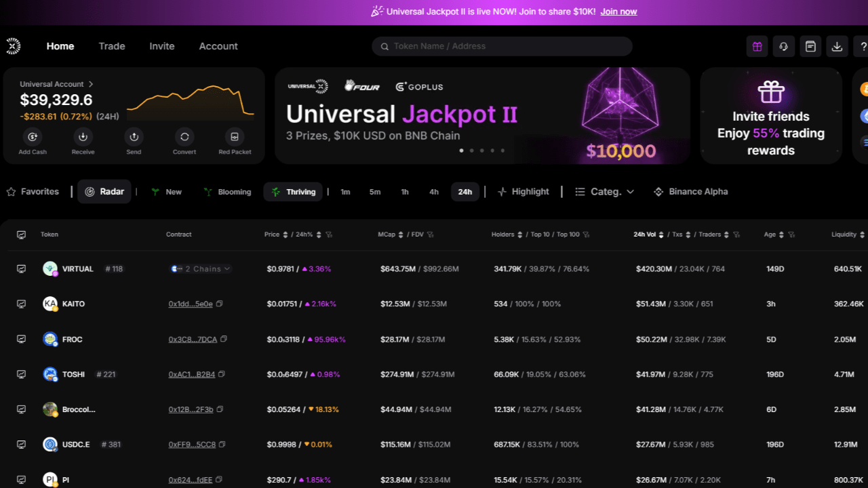Viewport: 868px width, 488px height.
Task: Click the Receive icon
Action: 83,136
